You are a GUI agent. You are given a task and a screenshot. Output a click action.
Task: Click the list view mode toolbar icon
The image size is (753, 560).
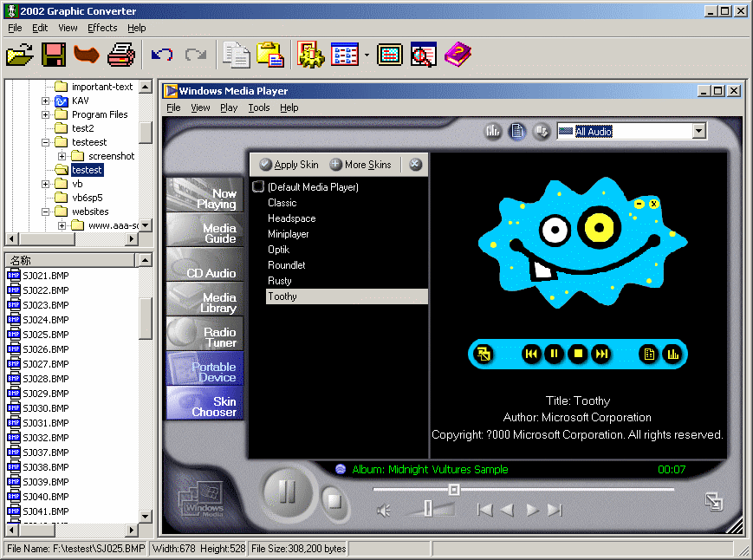pos(344,55)
